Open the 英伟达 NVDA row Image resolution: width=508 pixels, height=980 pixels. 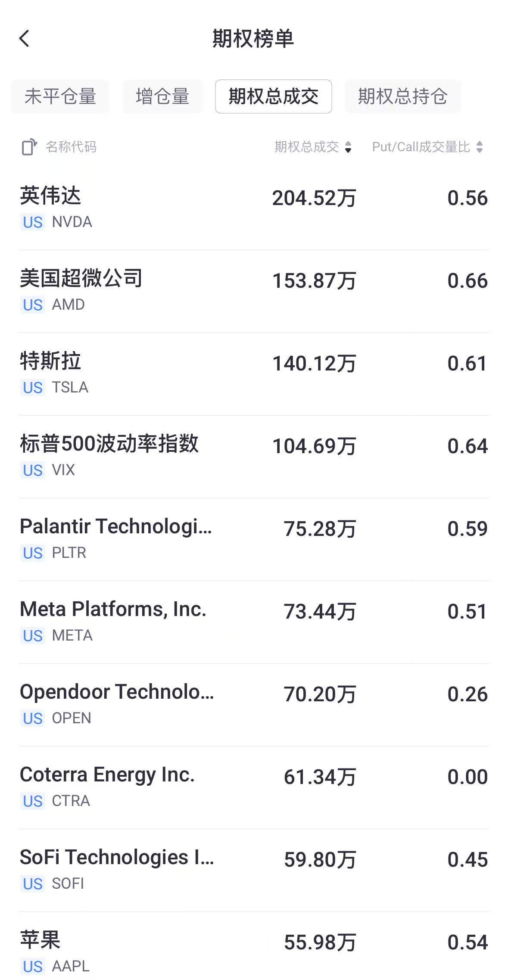(253, 208)
